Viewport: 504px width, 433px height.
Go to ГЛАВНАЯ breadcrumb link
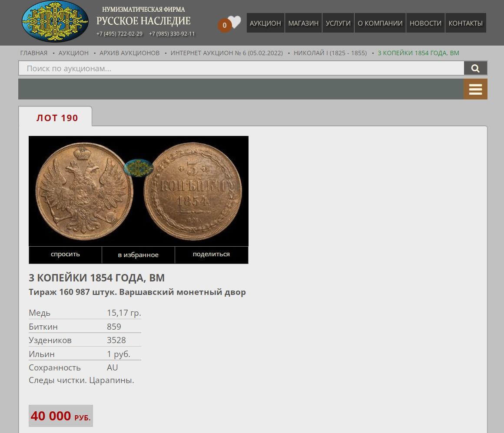tap(34, 53)
